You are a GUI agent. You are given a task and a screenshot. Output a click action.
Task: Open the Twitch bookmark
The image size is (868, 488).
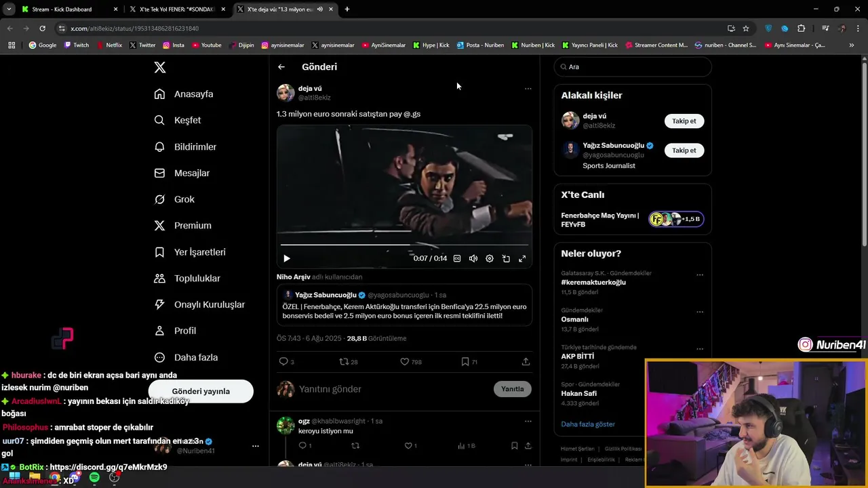point(77,45)
